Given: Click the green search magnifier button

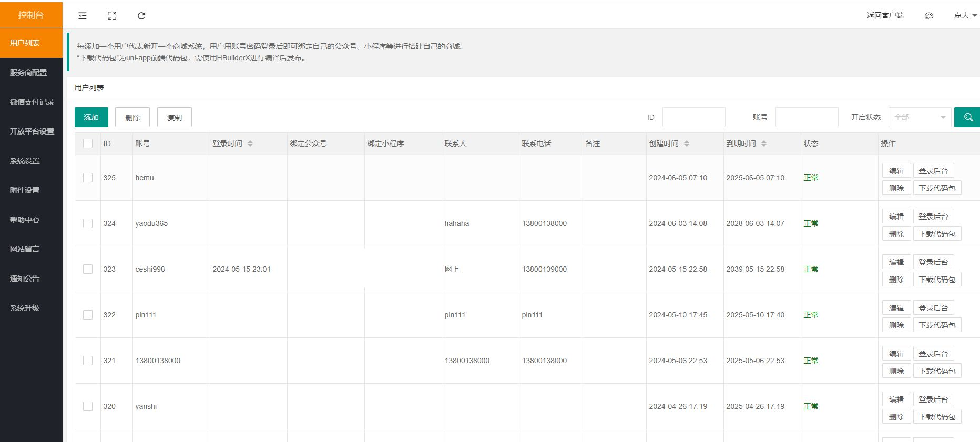Looking at the screenshot, I should [967, 117].
